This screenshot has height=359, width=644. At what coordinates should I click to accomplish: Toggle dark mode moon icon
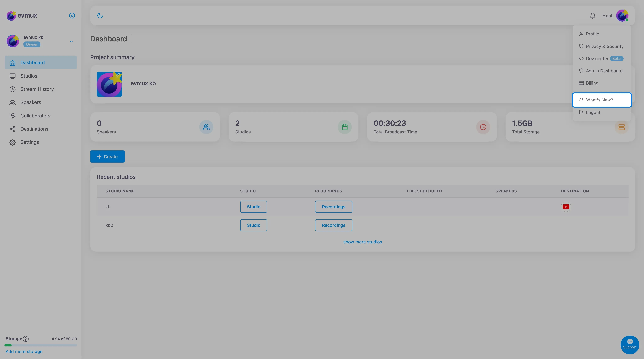(x=100, y=16)
